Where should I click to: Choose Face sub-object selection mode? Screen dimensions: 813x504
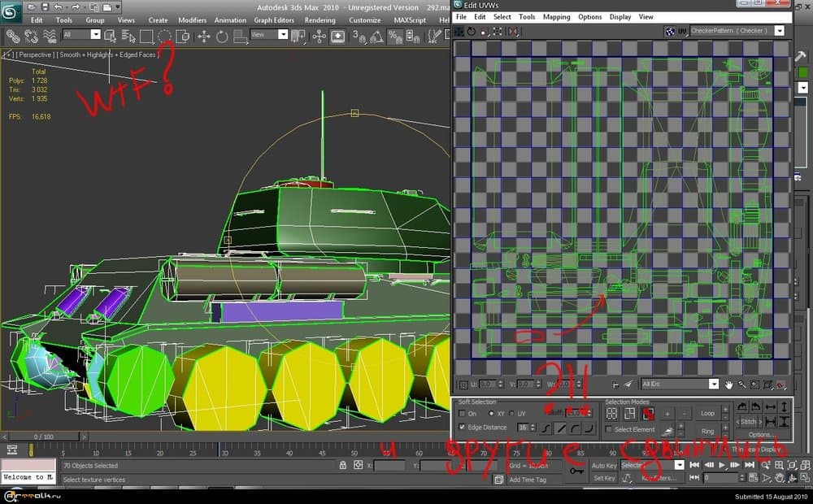[649, 414]
